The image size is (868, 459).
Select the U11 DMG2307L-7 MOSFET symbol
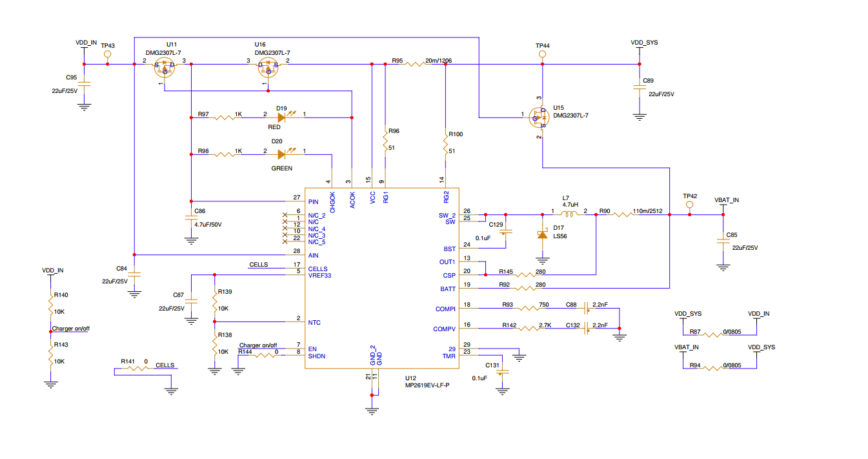(x=165, y=66)
